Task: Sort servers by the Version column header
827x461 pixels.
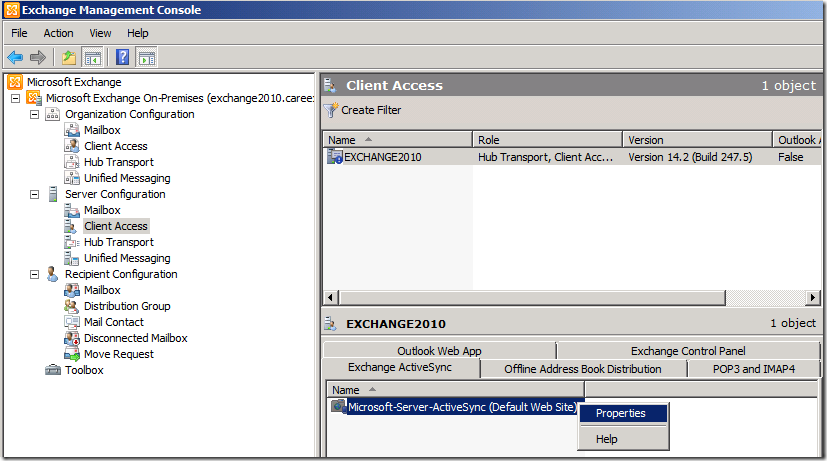Action: (697, 140)
